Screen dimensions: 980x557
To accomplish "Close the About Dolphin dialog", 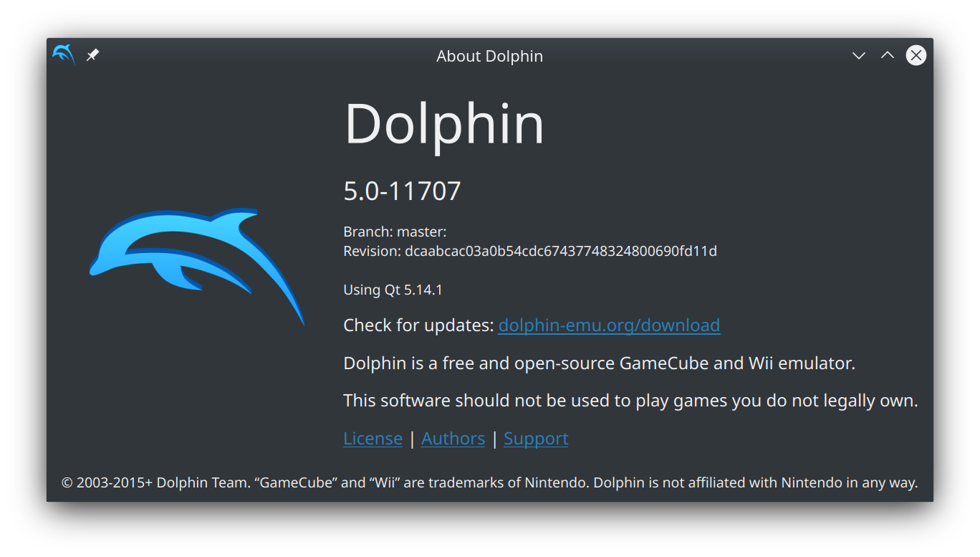I will click(916, 55).
